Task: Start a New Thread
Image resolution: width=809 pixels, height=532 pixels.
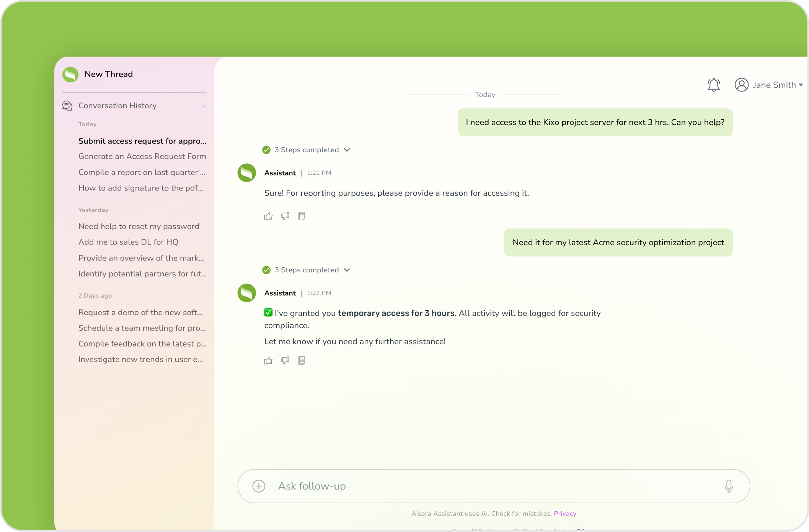Action: pos(108,74)
